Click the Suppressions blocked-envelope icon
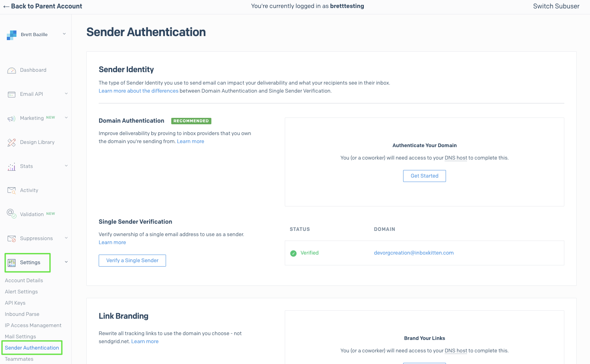The width and height of the screenshot is (590, 364). click(x=12, y=239)
